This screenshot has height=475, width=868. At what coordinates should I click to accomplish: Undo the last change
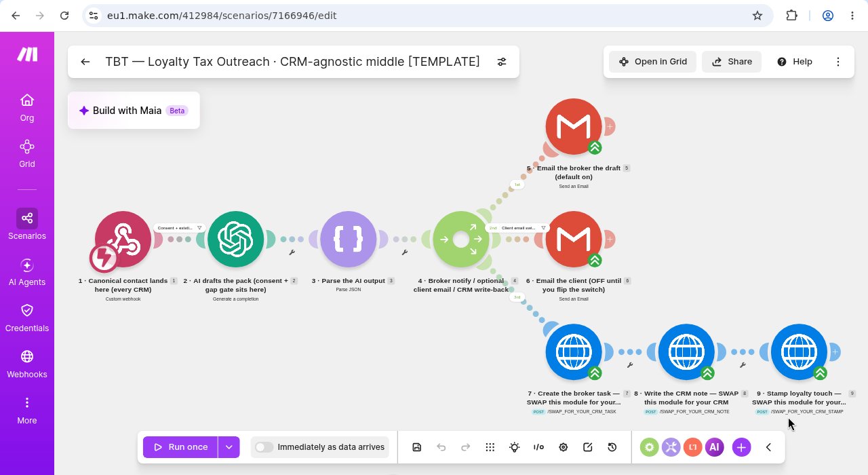tap(441, 447)
